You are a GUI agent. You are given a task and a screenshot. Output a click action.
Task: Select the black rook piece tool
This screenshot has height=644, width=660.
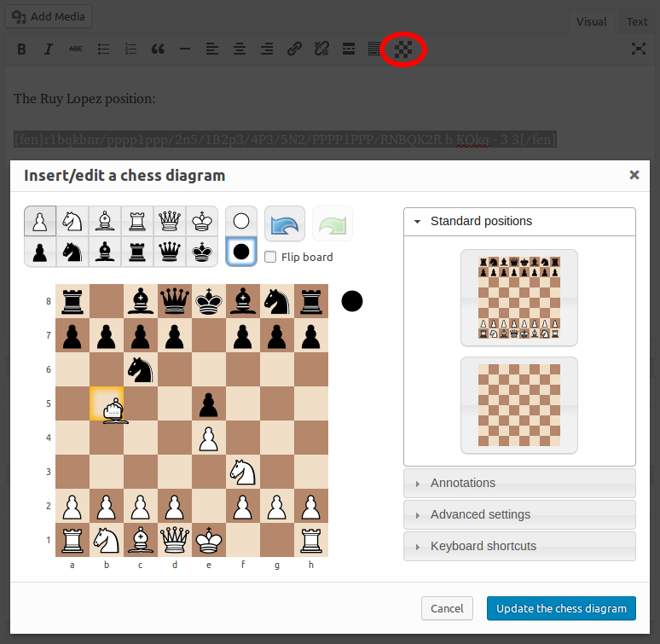click(137, 252)
